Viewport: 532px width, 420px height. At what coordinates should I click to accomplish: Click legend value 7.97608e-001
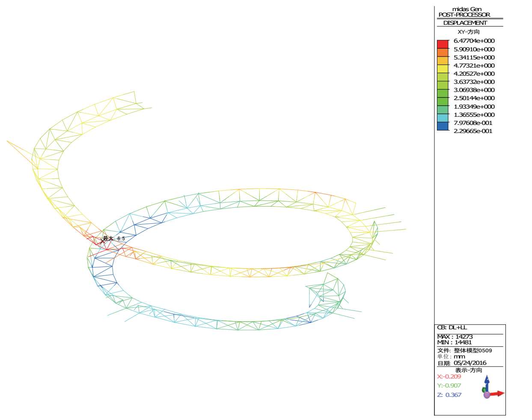[473, 123]
